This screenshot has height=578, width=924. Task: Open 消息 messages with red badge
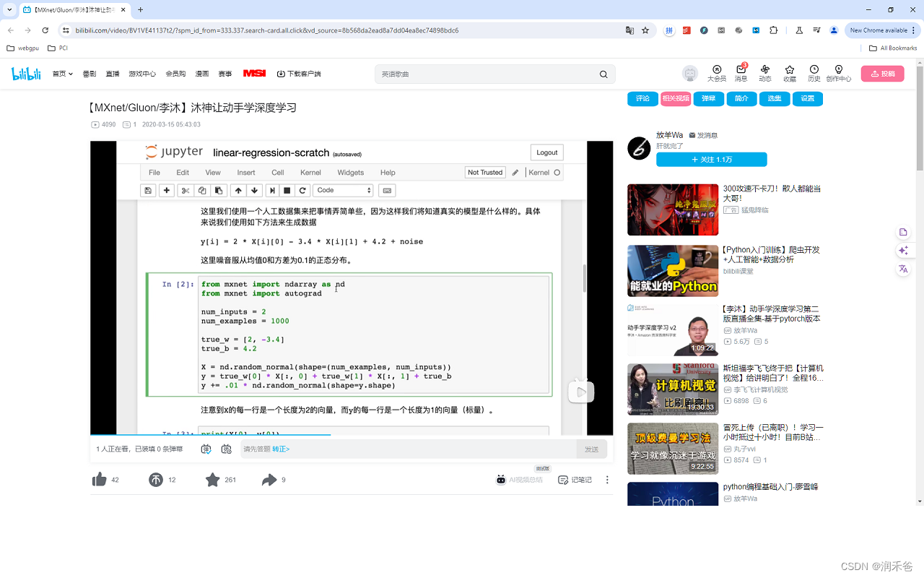click(741, 73)
